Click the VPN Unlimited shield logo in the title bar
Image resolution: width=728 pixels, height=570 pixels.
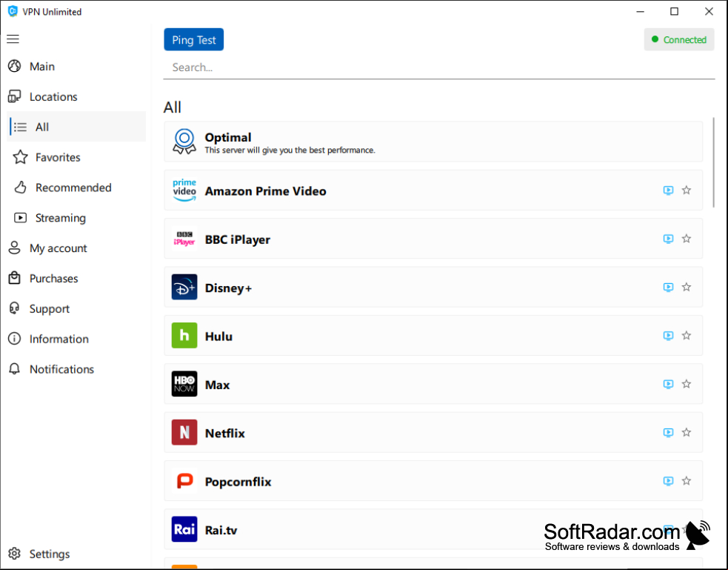pyautogui.click(x=13, y=11)
